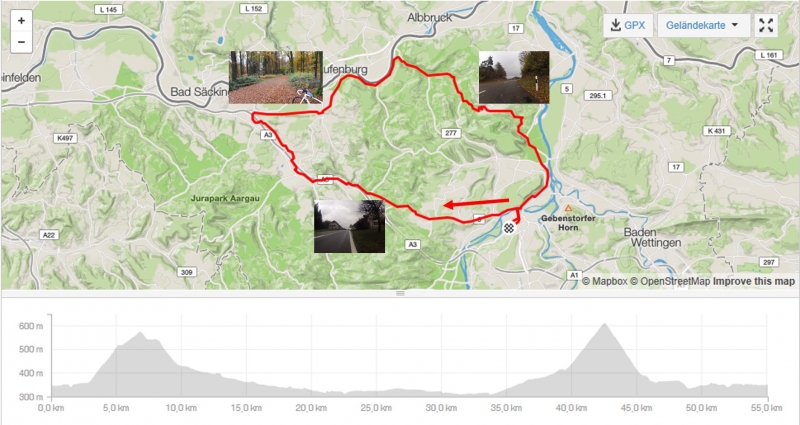Open the Mapbox attribution link
The height and width of the screenshot is (425, 800).
(605, 281)
